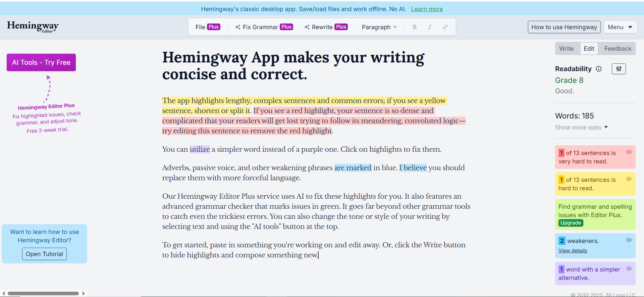
Task: Open the readability settings sliders icon
Action: click(619, 69)
